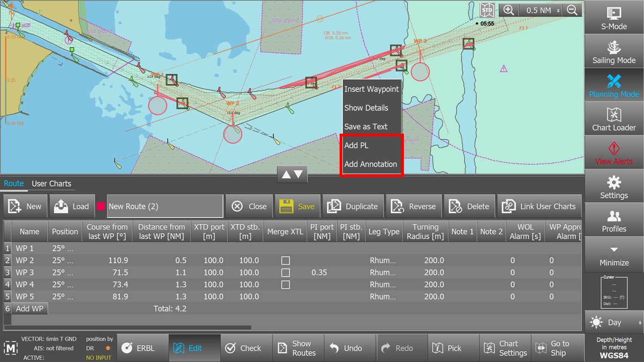Click the New Route (2) name field

pyautogui.click(x=165, y=206)
